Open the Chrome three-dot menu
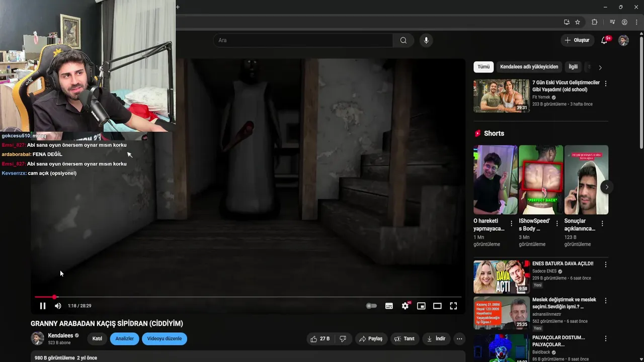 (x=636, y=22)
